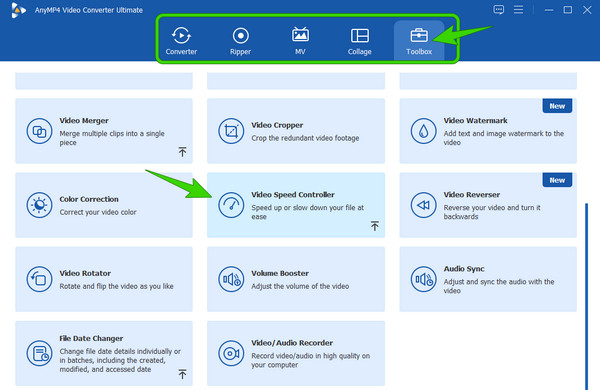Click the Color Correction sun icon
Image resolution: width=600 pixels, height=390 pixels.
[x=39, y=205]
